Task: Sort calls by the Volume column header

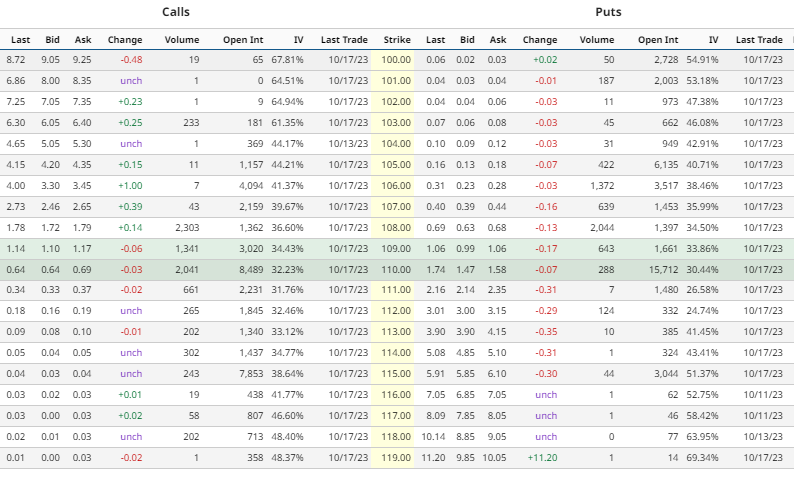Action: (x=182, y=39)
